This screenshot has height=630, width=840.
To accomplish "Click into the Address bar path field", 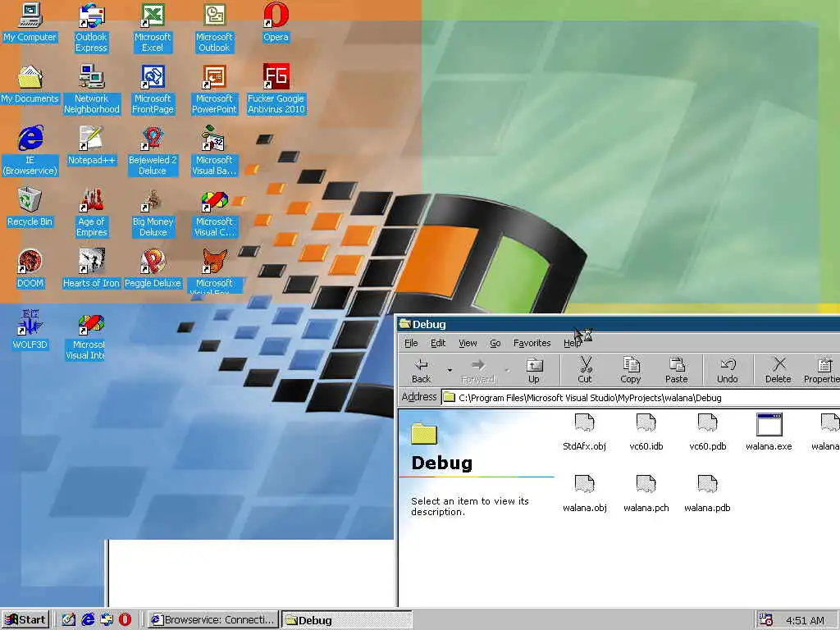I will (640, 398).
